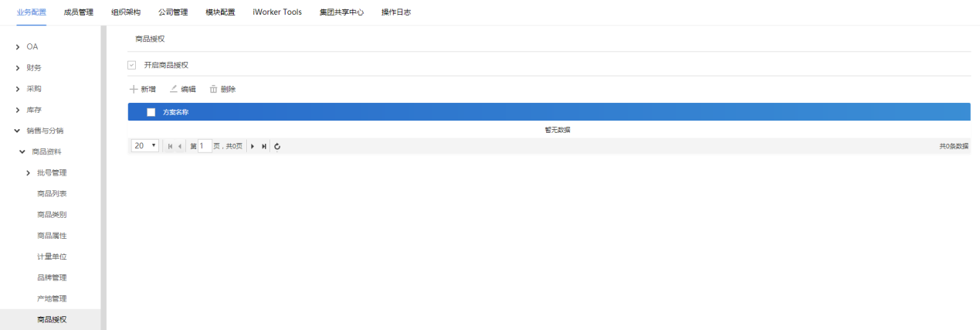Open 商品列表 in the sidebar
This screenshot has width=980, height=330.
[52, 193]
